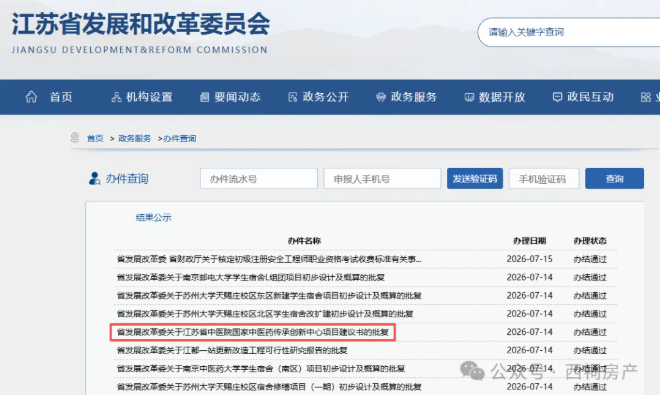Focus the keyword search box 请输入关键字查询
Image resolution: width=662 pixels, height=395 pixels.
(569, 32)
